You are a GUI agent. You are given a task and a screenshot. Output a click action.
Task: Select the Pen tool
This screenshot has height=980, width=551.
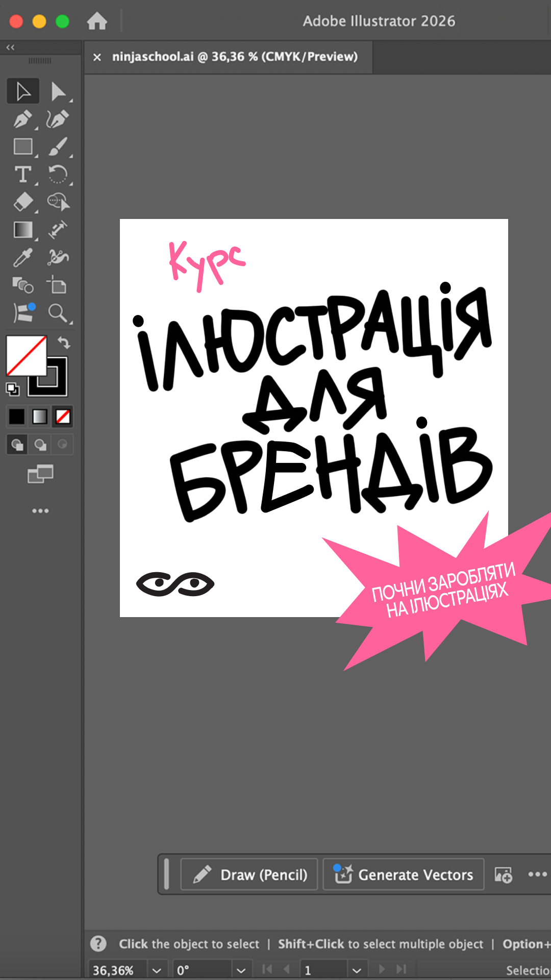pos(23,119)
